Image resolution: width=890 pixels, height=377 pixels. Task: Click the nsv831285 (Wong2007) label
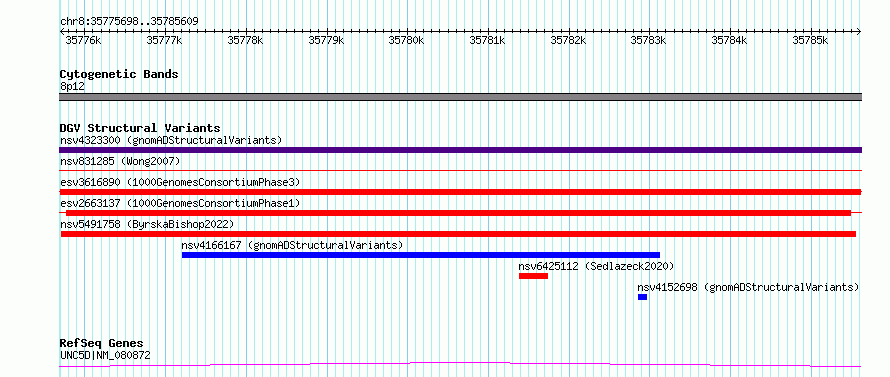(x=120, y=161)
